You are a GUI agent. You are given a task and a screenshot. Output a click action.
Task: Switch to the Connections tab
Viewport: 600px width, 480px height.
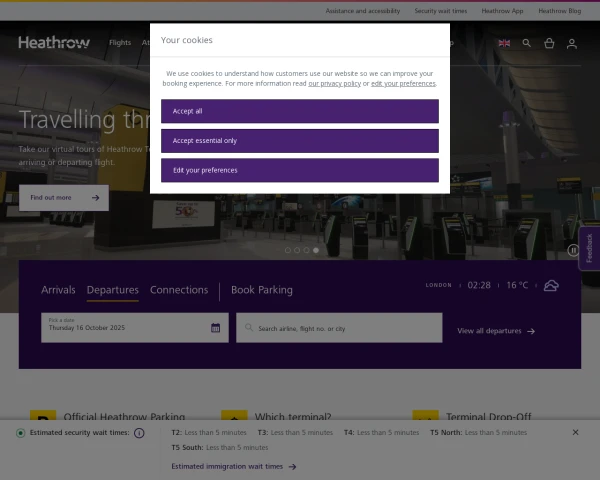(x=179, y=290)
